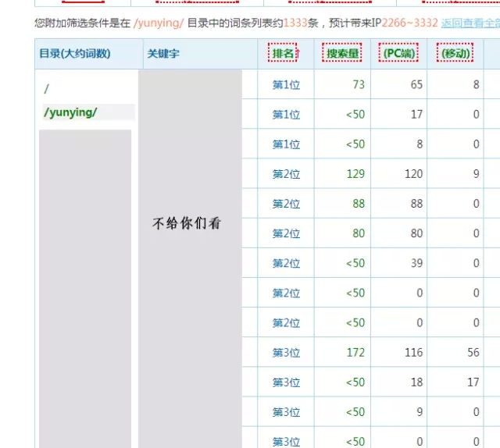The height and width of the screenshot is (448, 500).
Task: Sort by the (移动) column header
Action: (x=456, y=53)
